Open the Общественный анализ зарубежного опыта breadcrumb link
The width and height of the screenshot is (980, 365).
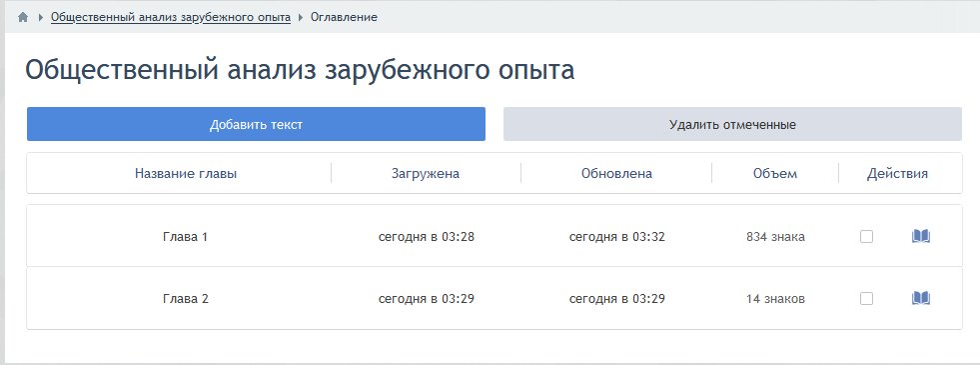[171, 18]
